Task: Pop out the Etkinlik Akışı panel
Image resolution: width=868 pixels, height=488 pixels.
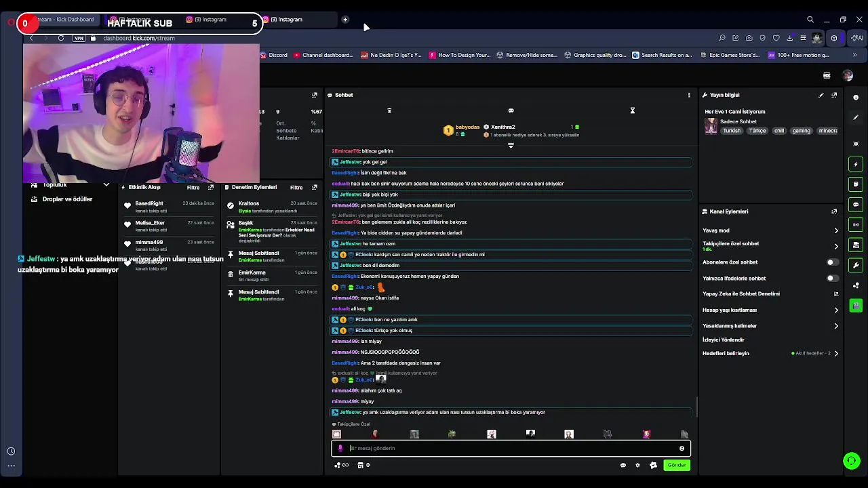Action: tap(211, 187)
